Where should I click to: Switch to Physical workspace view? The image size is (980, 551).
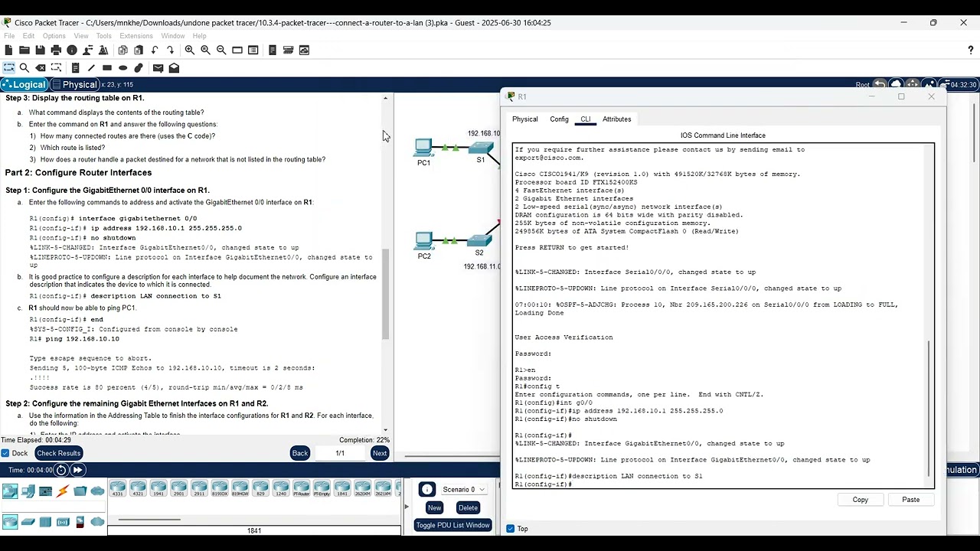(x=74, y=85)
